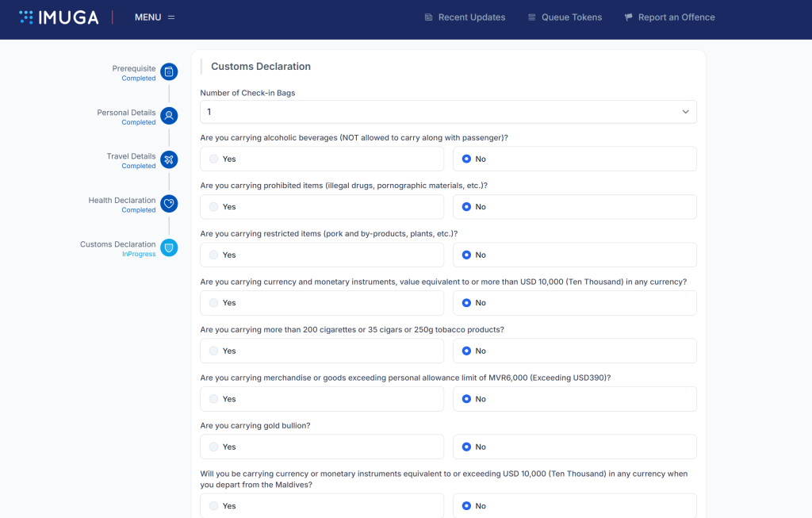Select Yes for merchandise exceeding MVR6,000
The height and width of the screenshot is (518, 812).
tap(322, 399)
